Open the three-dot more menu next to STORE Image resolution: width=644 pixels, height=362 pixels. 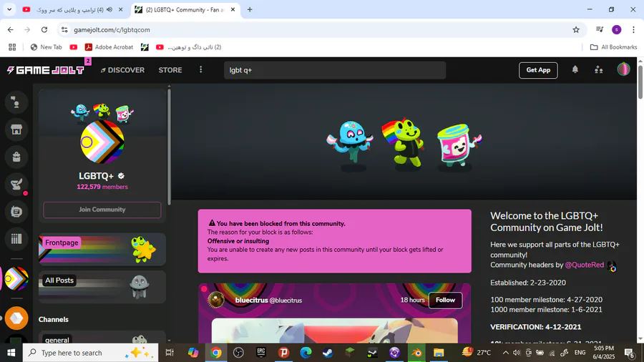tap(201, 70)
